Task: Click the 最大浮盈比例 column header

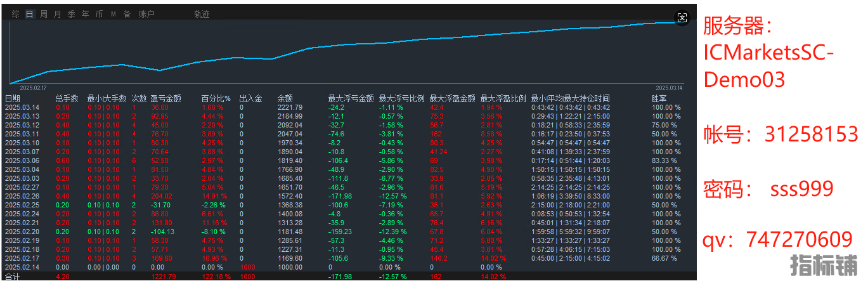Action: click(503, 98)
